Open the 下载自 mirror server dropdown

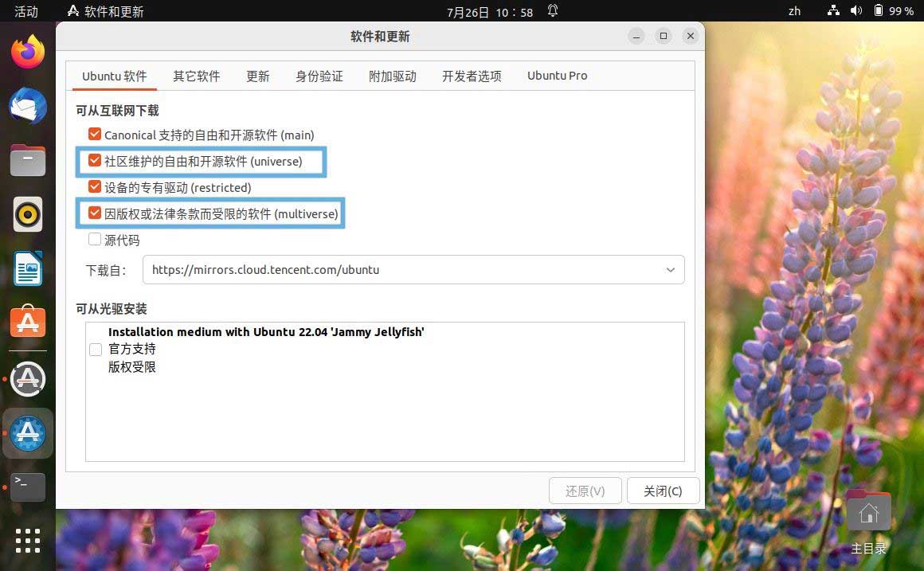pos(670,269)
